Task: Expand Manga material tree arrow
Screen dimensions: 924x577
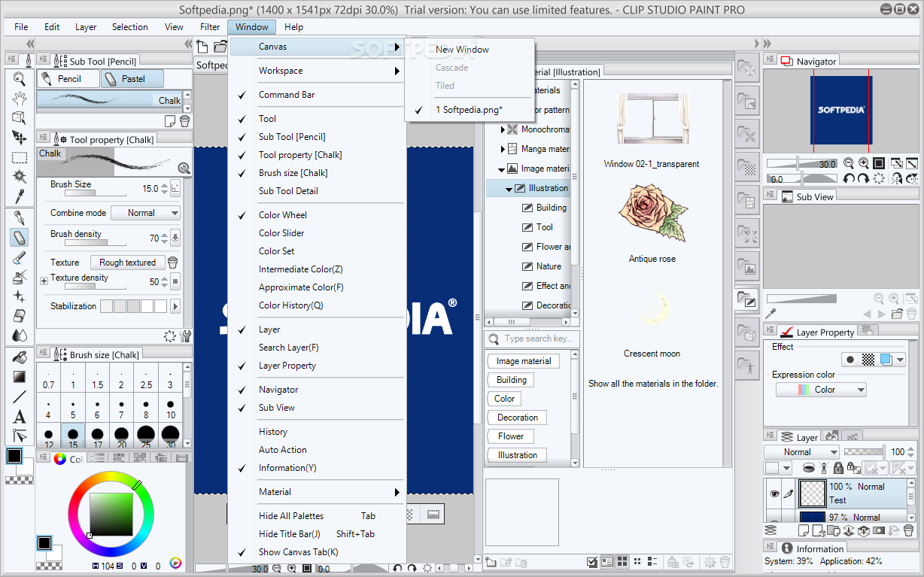Action: 503,149
